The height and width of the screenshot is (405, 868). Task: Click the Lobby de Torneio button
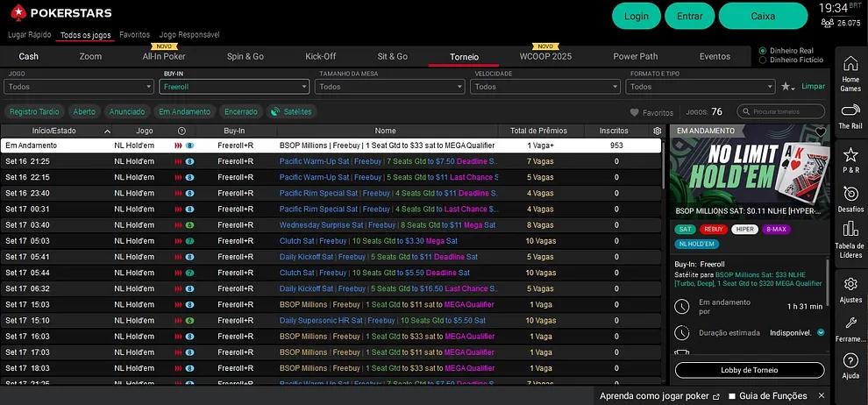[750, 370]
